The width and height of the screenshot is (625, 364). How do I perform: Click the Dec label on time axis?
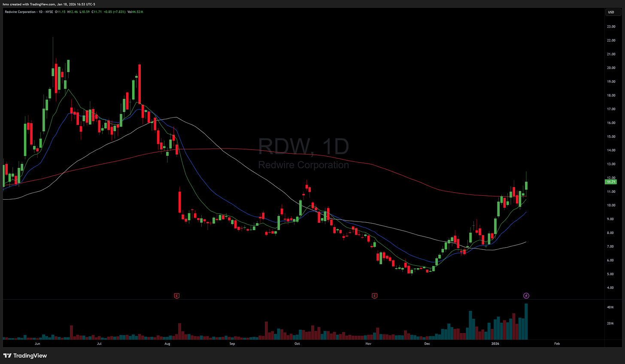tap(427, 343)
